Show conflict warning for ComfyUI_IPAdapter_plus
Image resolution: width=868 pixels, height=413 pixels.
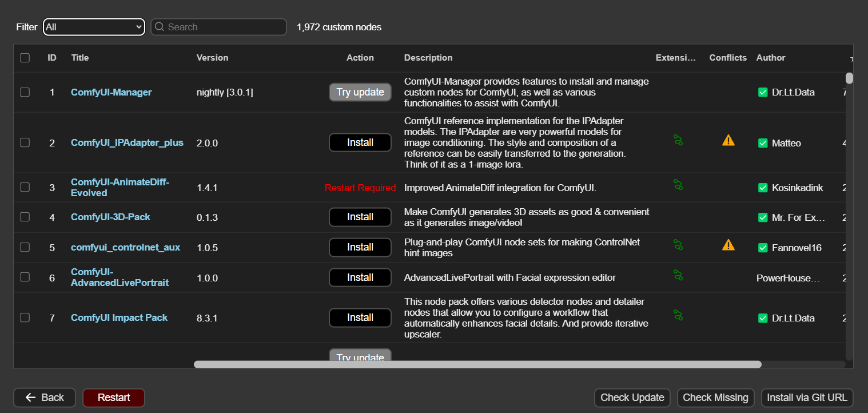[728, 140]
